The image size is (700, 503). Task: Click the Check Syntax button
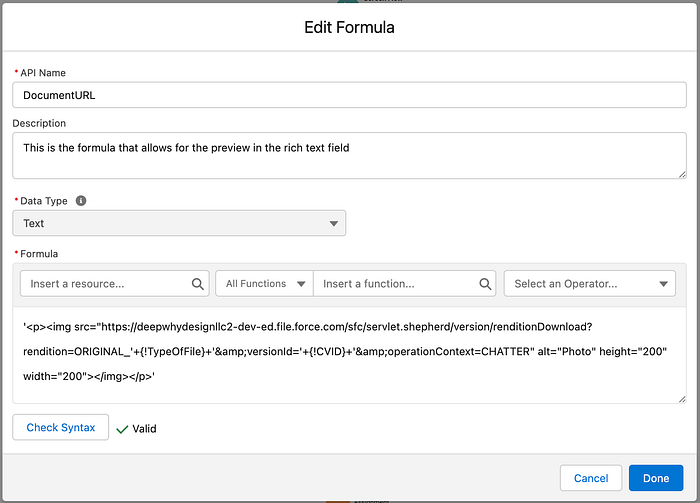[x=61, y=428]
